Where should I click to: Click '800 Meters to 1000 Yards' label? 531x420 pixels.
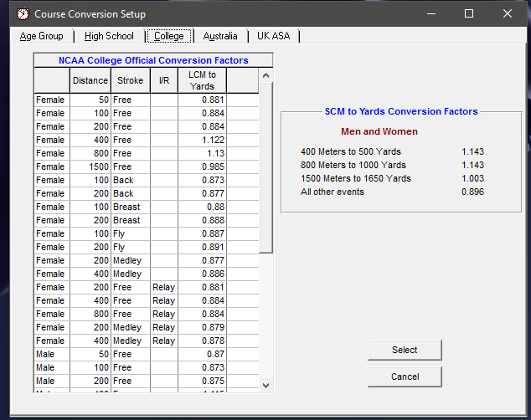tap(353, 165)
